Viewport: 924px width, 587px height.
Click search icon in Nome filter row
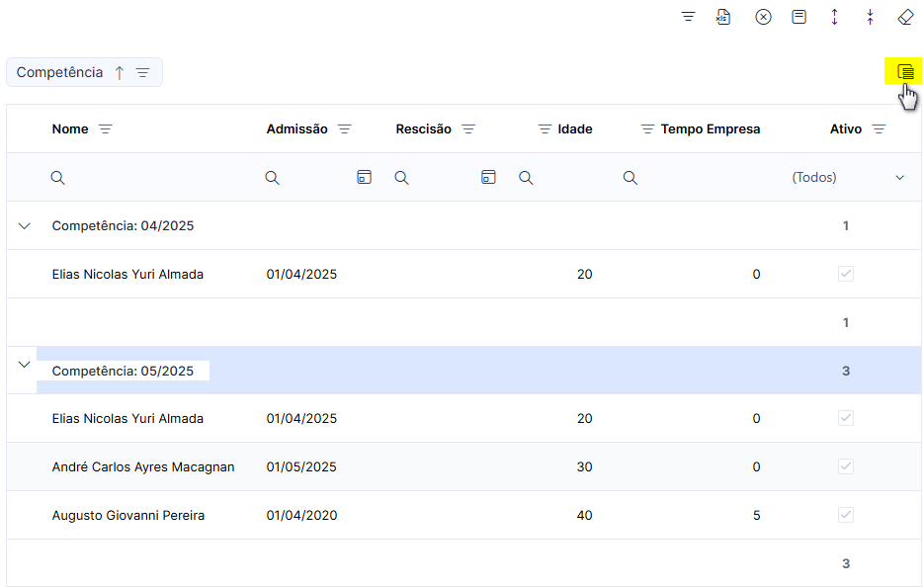pos(57,178)
